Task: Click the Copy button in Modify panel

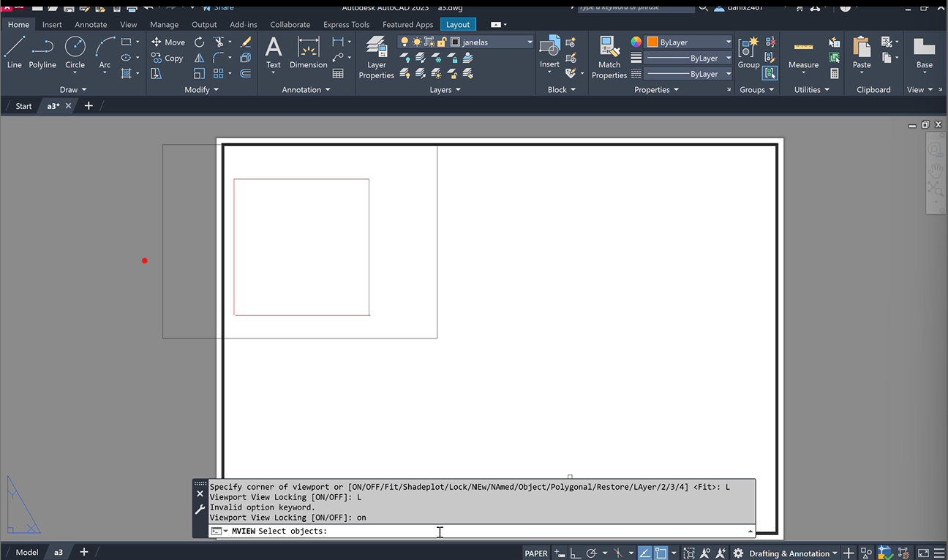Action: (168, 58)
